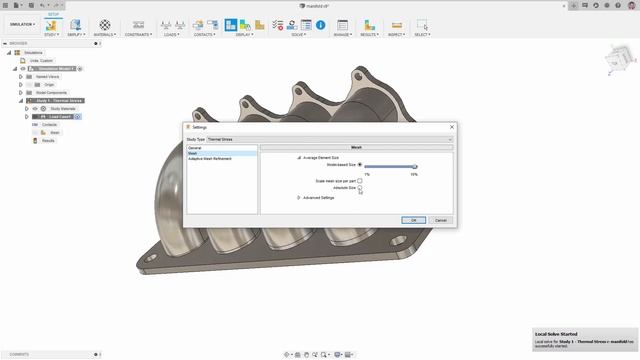The height and width of the screenshot is (360, 640).
Task: Select the General settings category
Action: click(222, 148)
